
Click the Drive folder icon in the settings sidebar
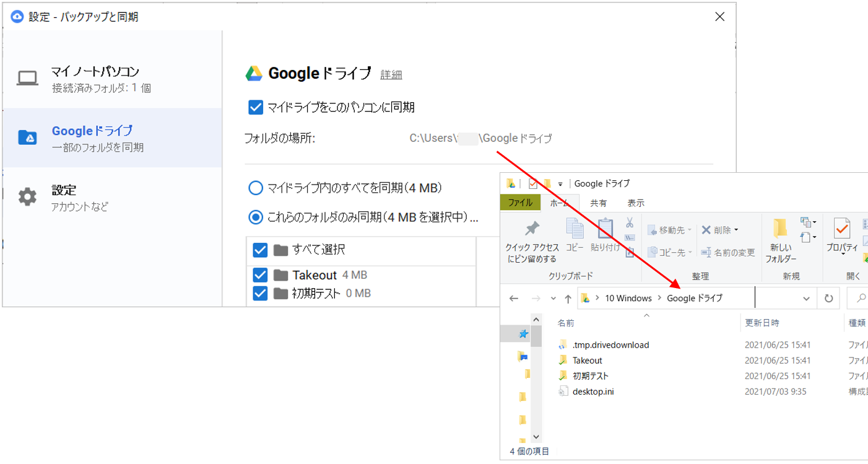[27, 138]
